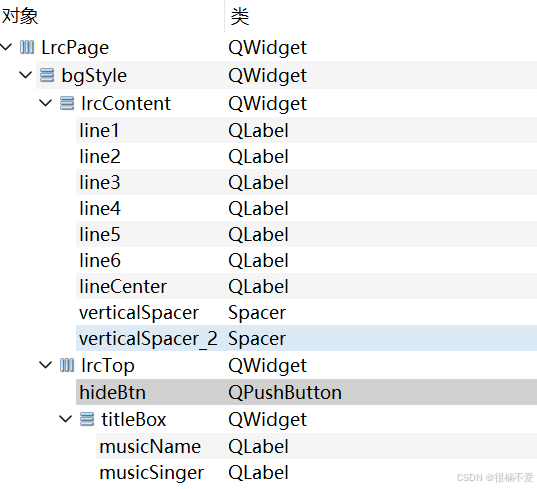Image resolution: width=537 pixels, height=489 pixels.
Task: Click QLabel class in musicName row
Action: pyautogui.click(x=259, y=446)
